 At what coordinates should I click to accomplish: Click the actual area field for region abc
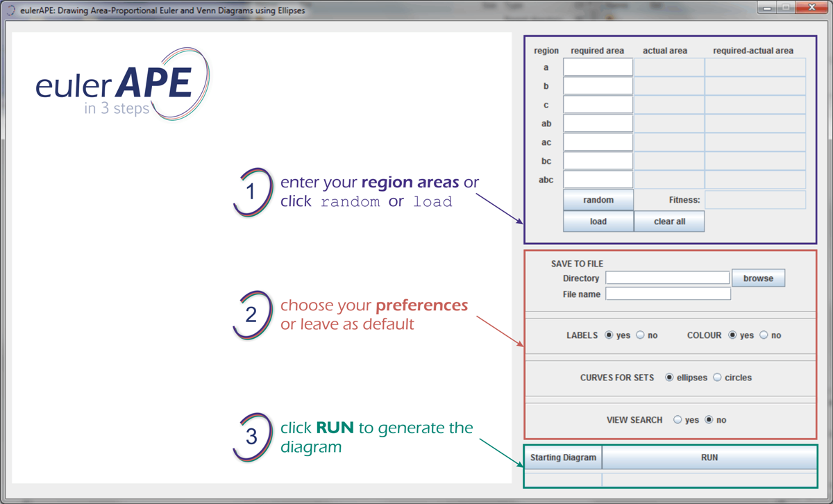[669, 180]
